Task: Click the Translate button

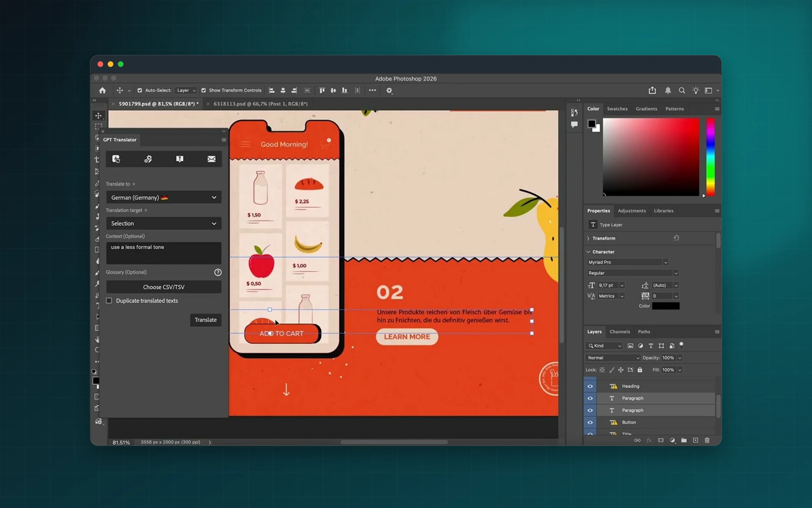Action: [206, 320]
